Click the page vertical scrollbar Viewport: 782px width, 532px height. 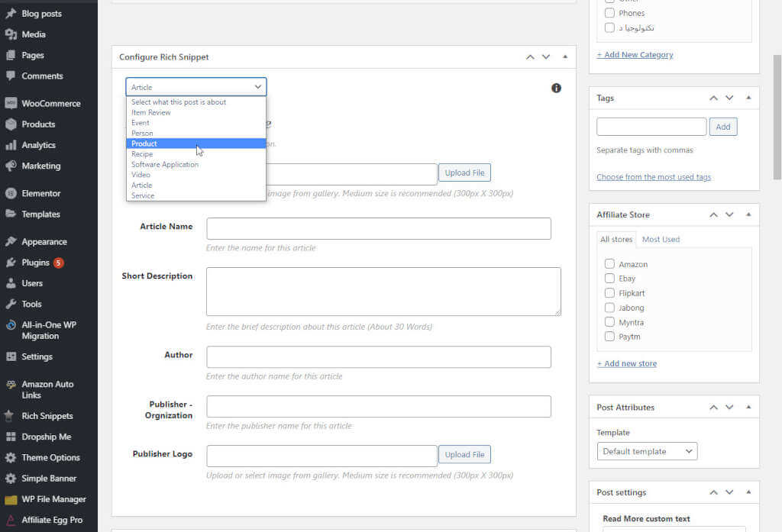777,118
